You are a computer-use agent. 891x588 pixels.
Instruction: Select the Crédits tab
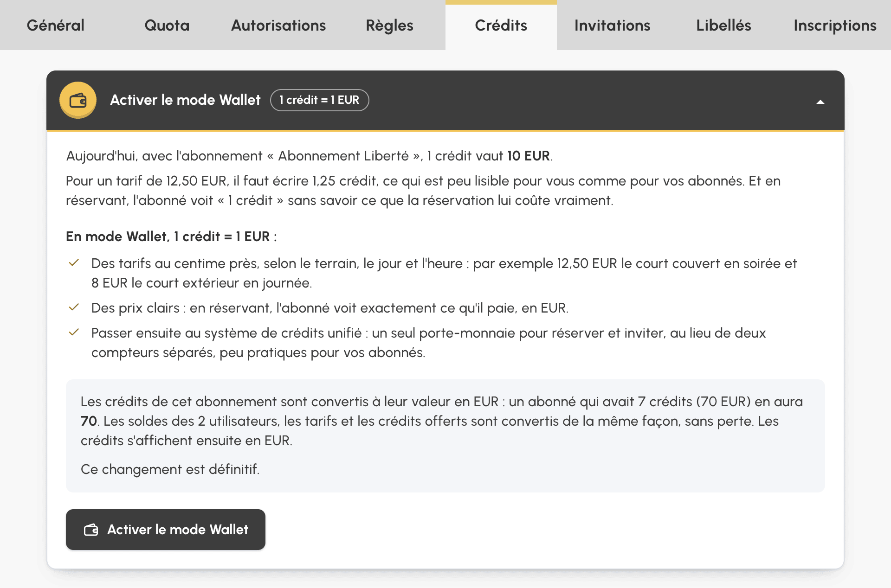501,25
